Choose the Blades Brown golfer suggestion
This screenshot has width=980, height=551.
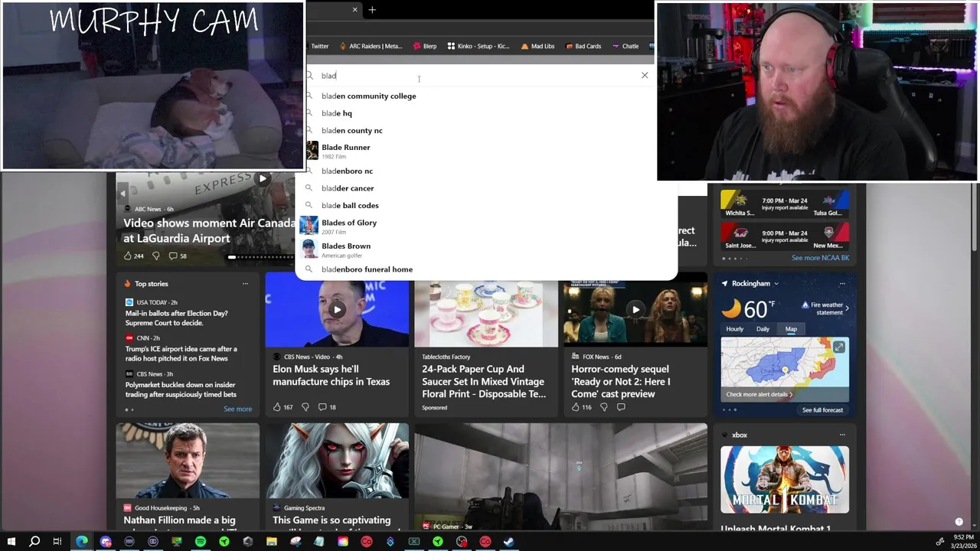345,249
